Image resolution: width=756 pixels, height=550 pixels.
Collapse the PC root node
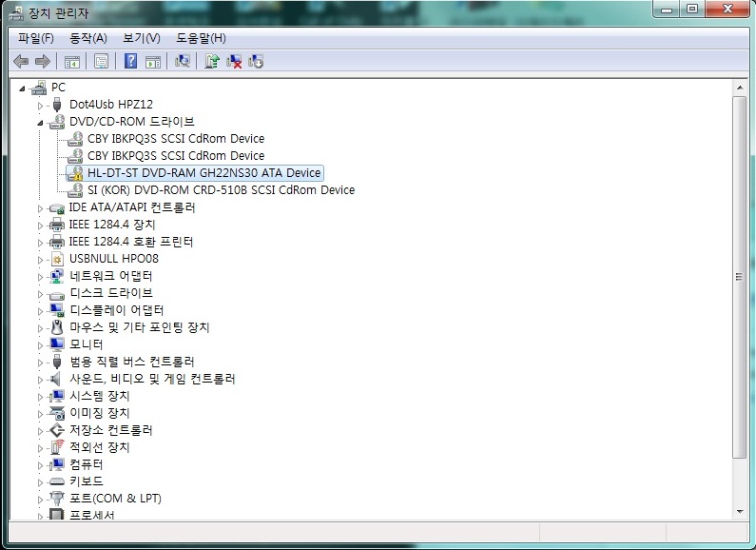tap(22, 88)
